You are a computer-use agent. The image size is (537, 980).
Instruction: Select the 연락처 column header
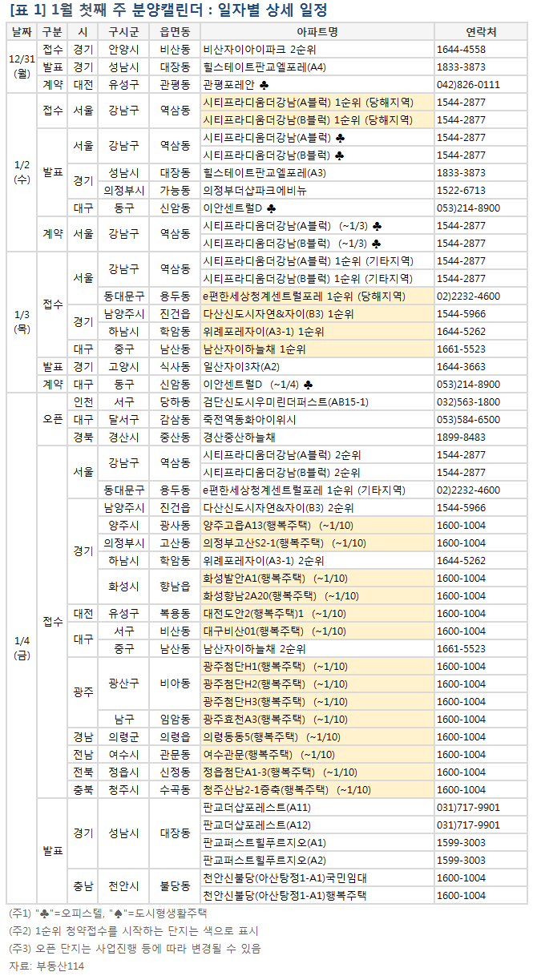pyautogui.click(x=480, y=31)
